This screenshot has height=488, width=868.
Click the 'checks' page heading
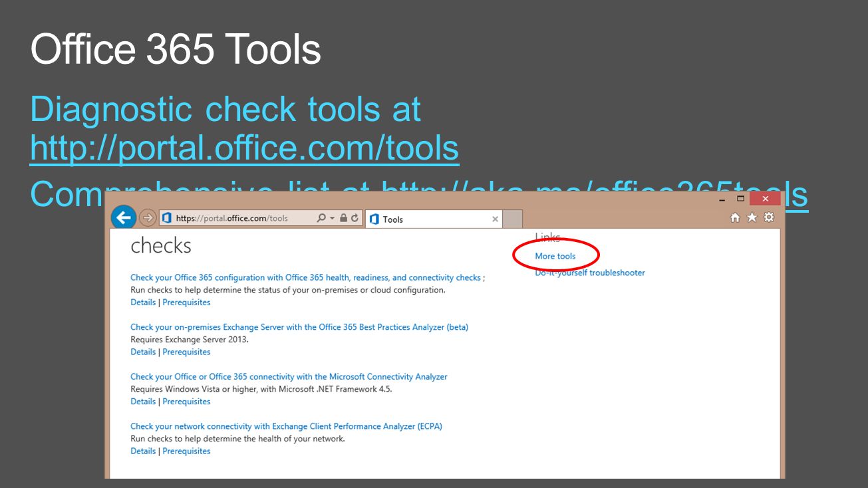pos(161,245)
